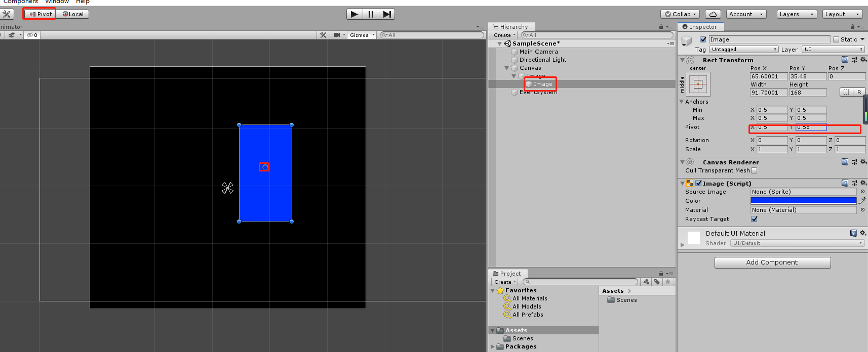The width and height of the screenshot is (868, 352).
Task: Toggle the Pivot handle position button
Action: (40, 14)
